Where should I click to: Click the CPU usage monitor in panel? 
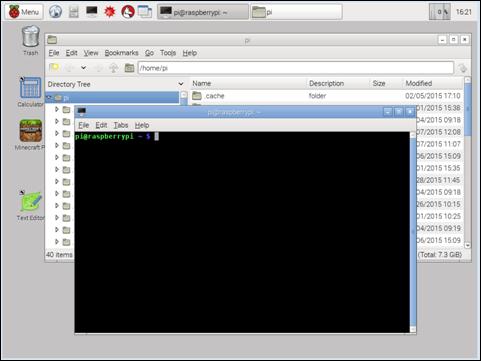tap(440, 12)
